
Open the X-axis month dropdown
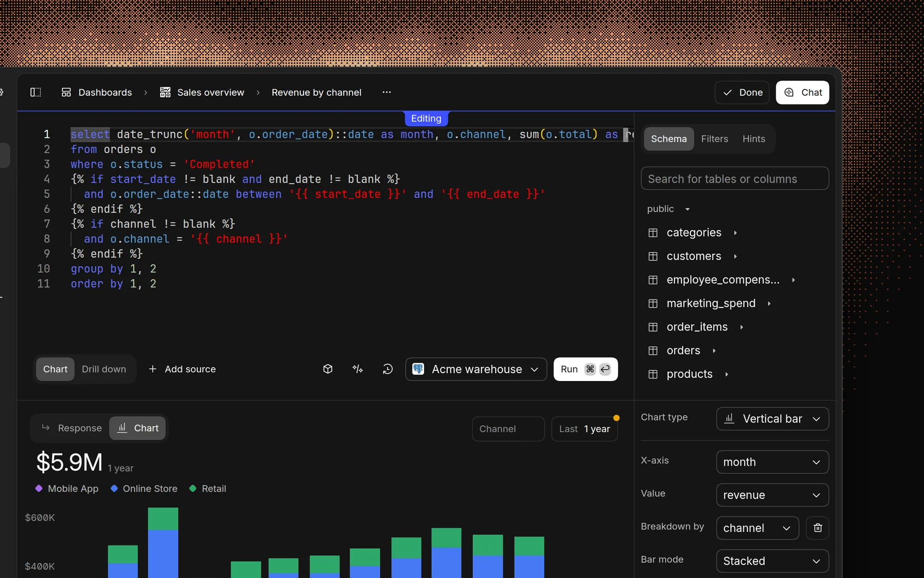tap(772, 462)
